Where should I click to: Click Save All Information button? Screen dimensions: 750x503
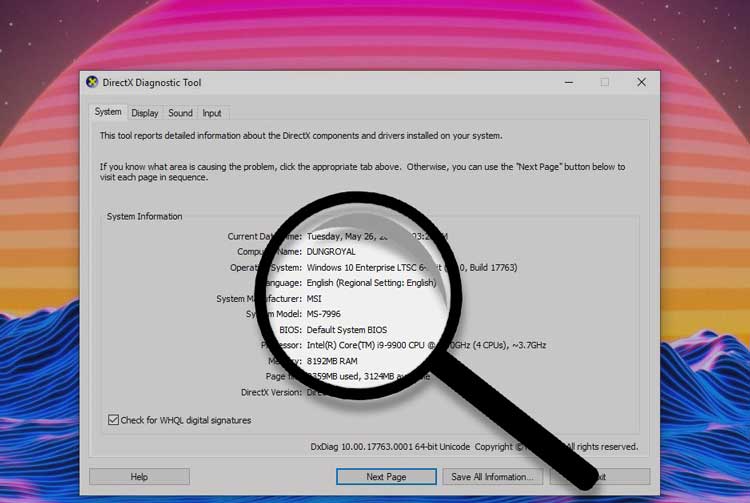coord(492,477)
